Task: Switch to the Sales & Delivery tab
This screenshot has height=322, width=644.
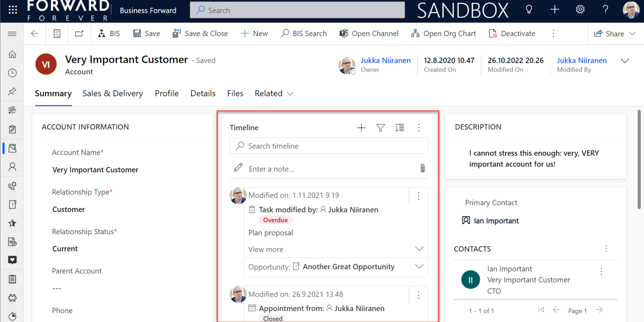Action: click(x=112, y=93)
